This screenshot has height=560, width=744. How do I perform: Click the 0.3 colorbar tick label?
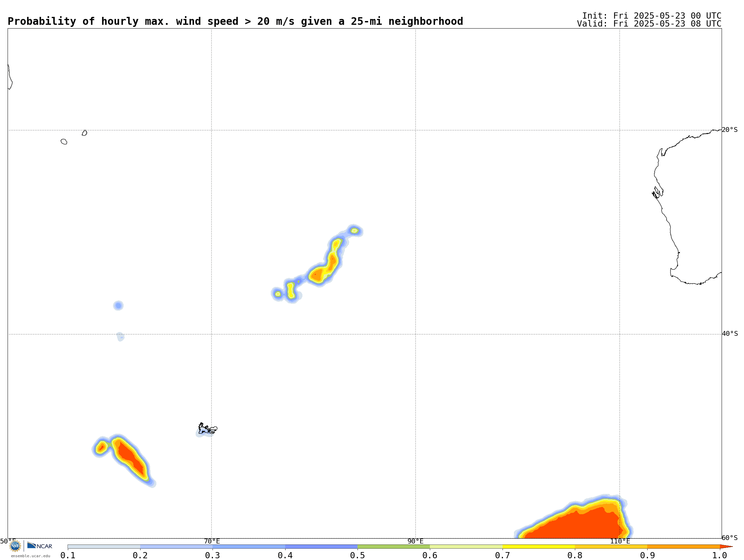[x=213, y=555]
